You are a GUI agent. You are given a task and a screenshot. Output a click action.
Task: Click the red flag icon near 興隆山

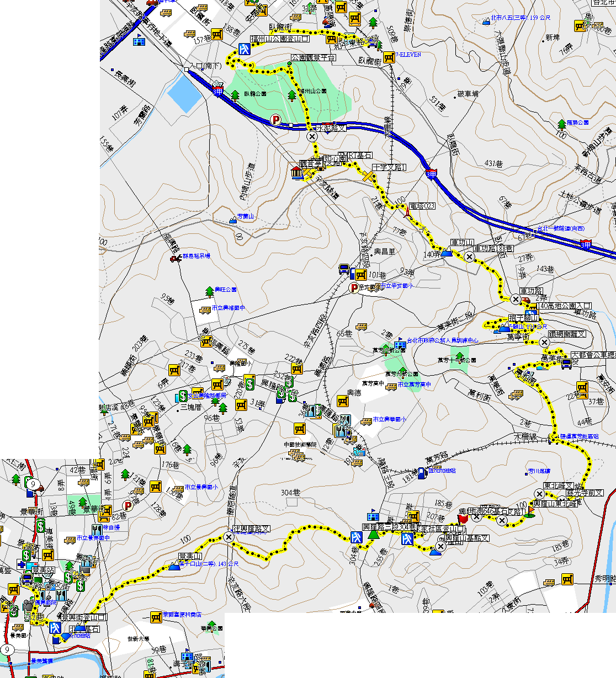click(x=463, y=518)
